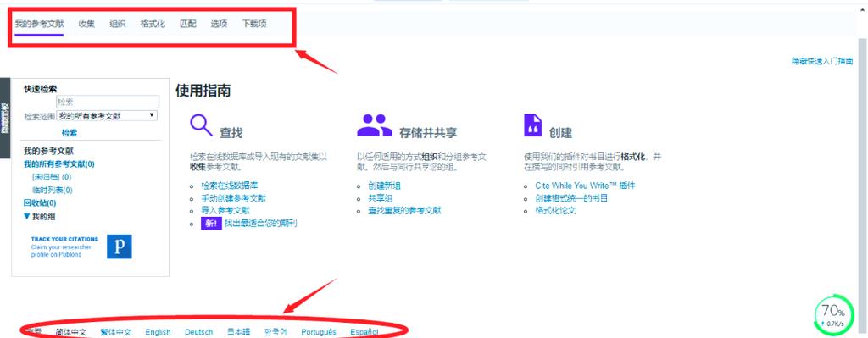Open 查找重复的参考文献 link
Image resolution: width=868 pixels, height=338 pixels.
tap(404, 211)
